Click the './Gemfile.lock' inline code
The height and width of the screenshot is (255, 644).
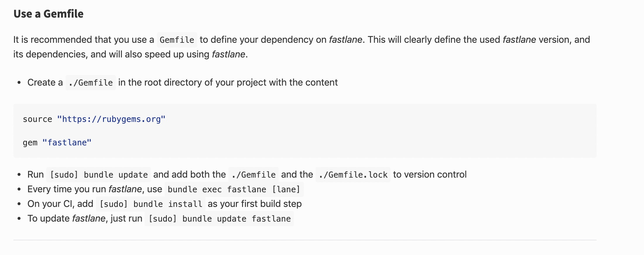(353, 175)
